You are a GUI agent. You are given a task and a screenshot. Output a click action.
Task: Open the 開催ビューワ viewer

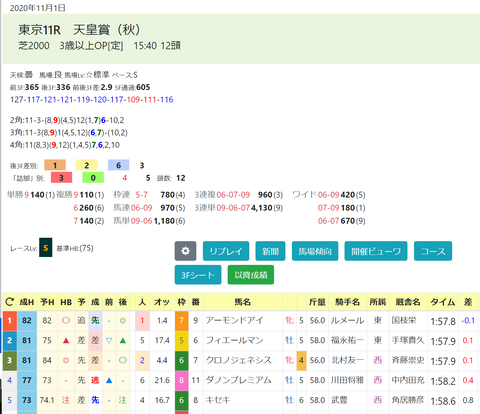click(376, 251)
